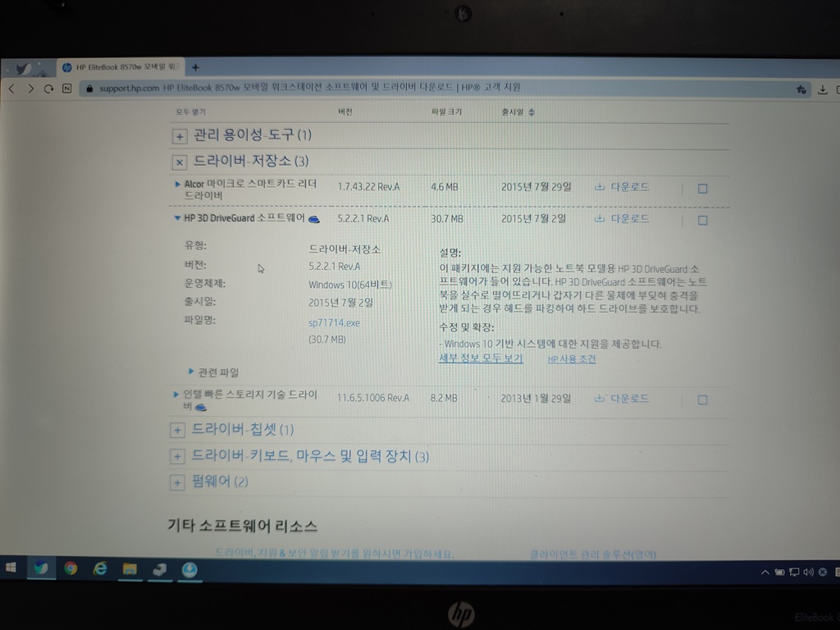Screen dimensions: 840x630
Task: Launch Internet Explorer from the taskbar
Action: [99, 568]
